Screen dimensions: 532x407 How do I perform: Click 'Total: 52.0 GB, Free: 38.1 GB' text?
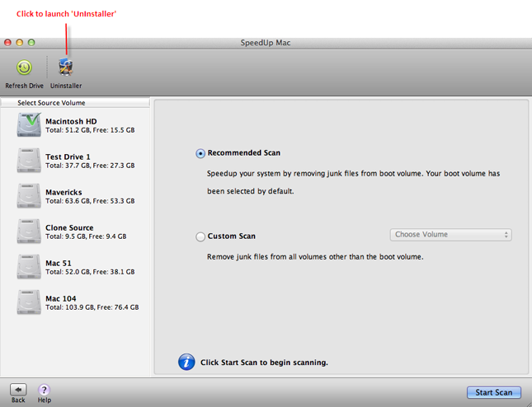tap(90, 272)
